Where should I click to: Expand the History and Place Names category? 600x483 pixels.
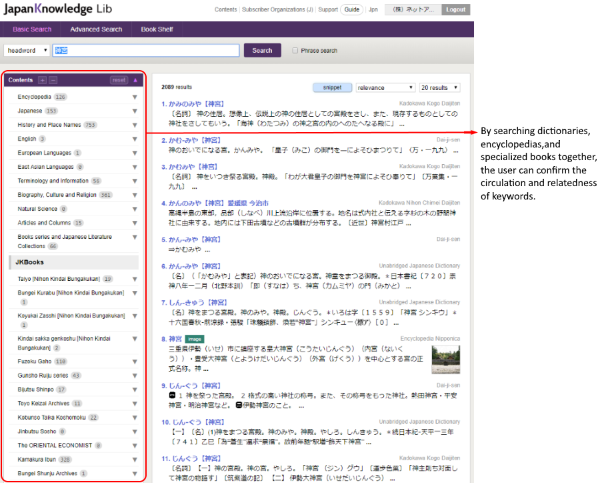pyautogui.click(x=134, y=125)
